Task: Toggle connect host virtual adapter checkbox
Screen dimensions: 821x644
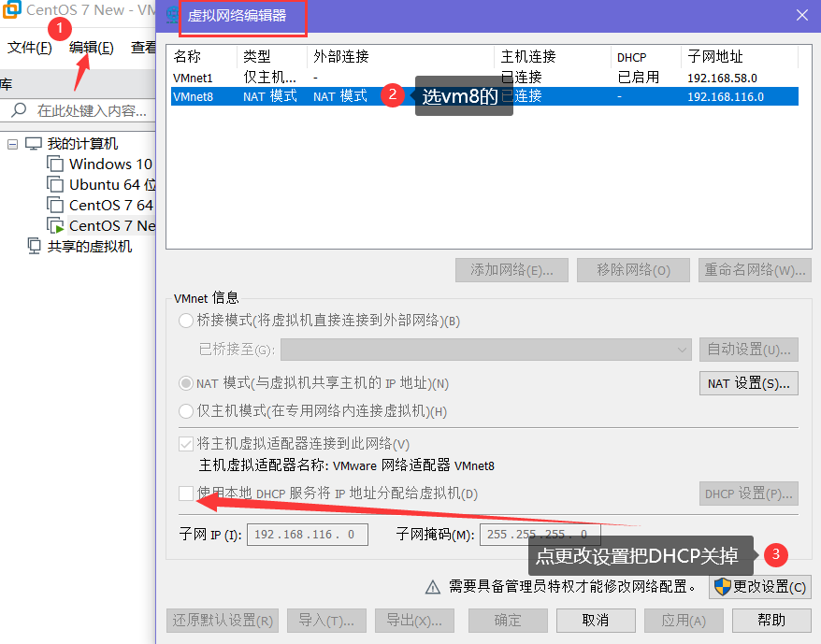Action: point(186,444)
